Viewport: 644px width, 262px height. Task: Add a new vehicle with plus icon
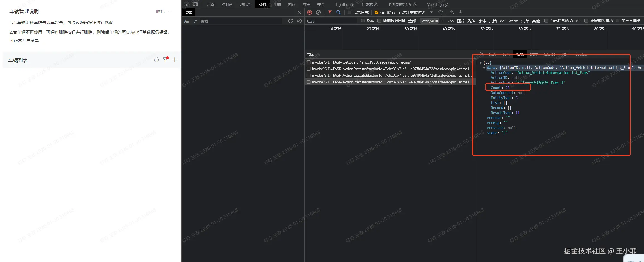click(x=175, y=60)
